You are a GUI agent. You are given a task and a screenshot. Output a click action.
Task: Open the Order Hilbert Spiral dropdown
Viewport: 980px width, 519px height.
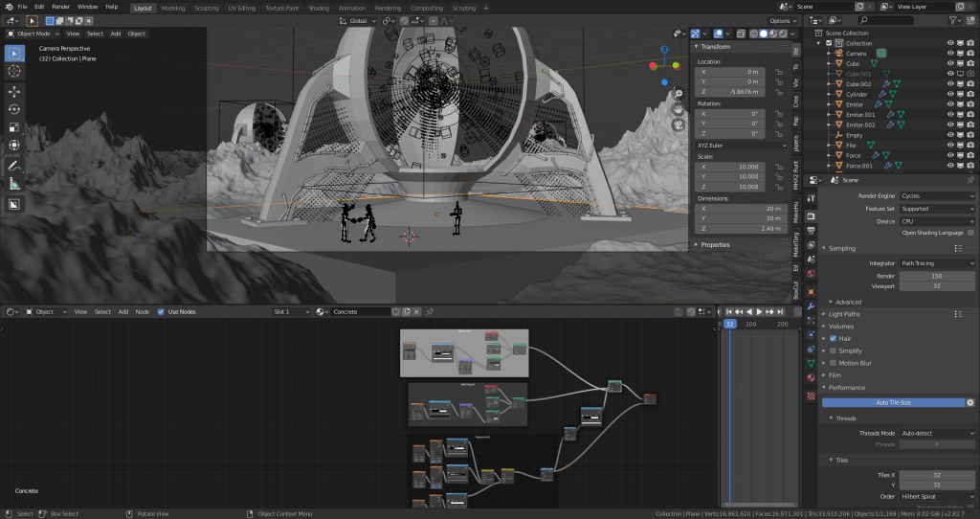[937, 496]
